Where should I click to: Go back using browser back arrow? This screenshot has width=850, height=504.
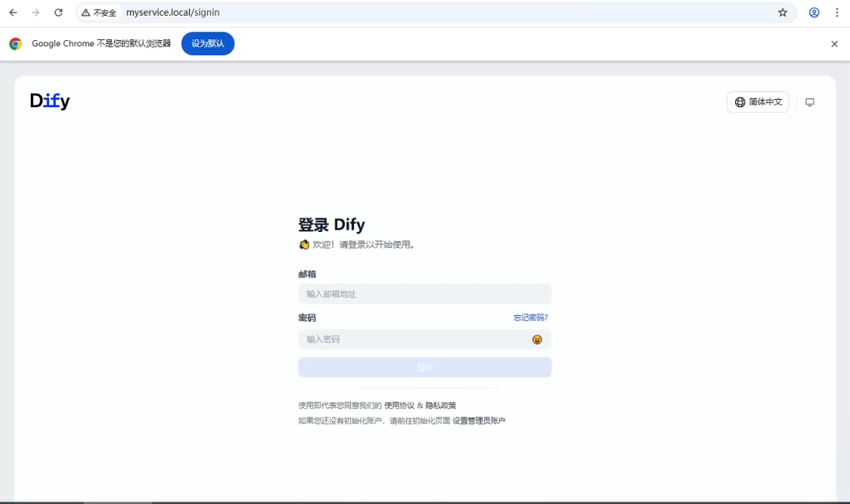(x=13, y=13)
